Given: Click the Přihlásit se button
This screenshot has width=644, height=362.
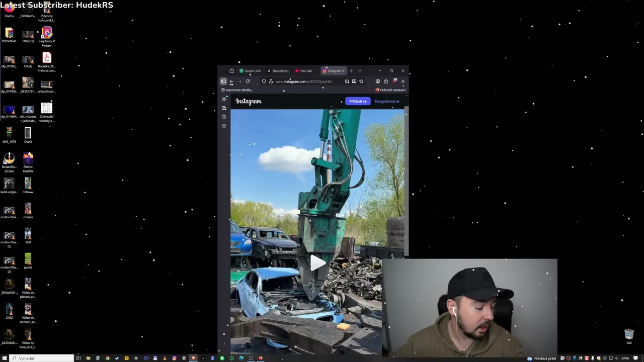Looking at the screenshot, I should click(358, 101).
